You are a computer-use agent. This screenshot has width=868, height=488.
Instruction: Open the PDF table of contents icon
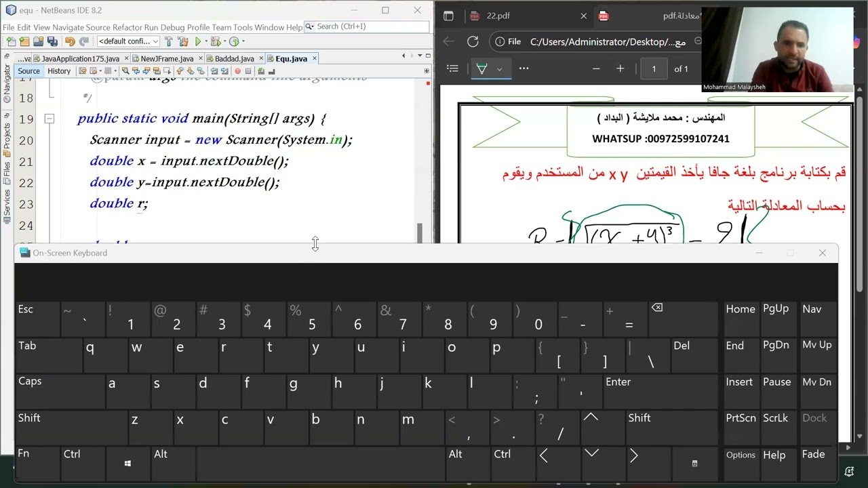[452, 68]
